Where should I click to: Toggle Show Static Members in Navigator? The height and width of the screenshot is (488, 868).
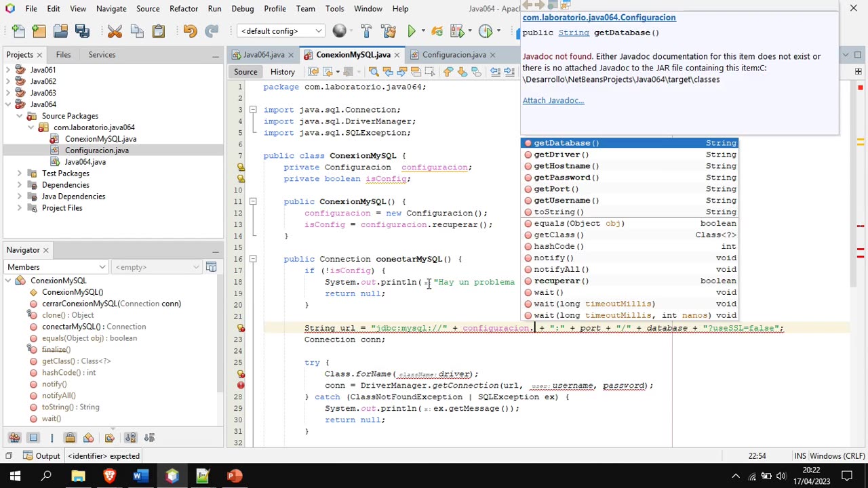pos(52,438)
